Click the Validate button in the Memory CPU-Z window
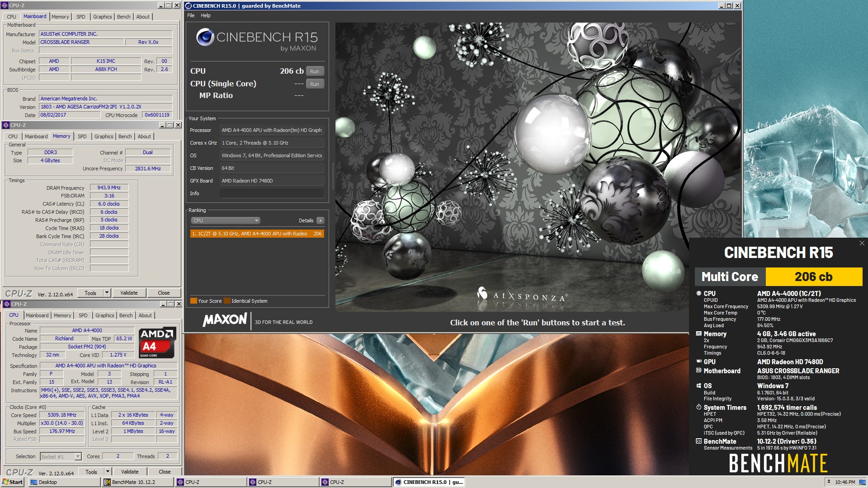The image size is (868, 488). tap(129, 293)
